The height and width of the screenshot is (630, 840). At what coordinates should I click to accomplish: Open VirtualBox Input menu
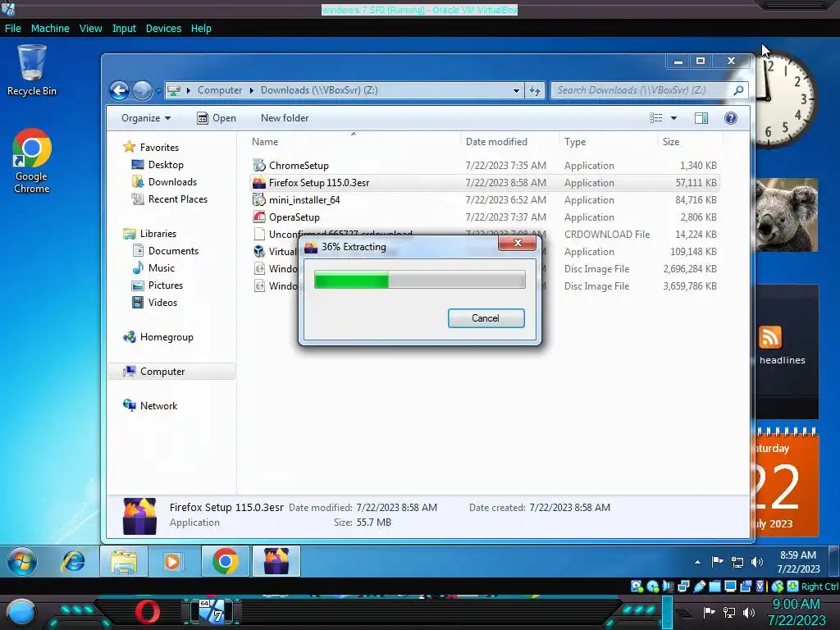(x=124, y=29)
